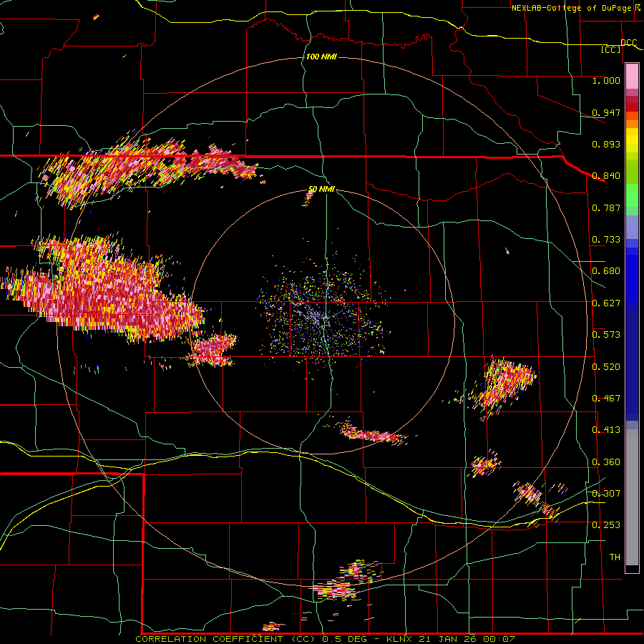
Task: Select the 0.627 legend value
Action: coord(606,303)
